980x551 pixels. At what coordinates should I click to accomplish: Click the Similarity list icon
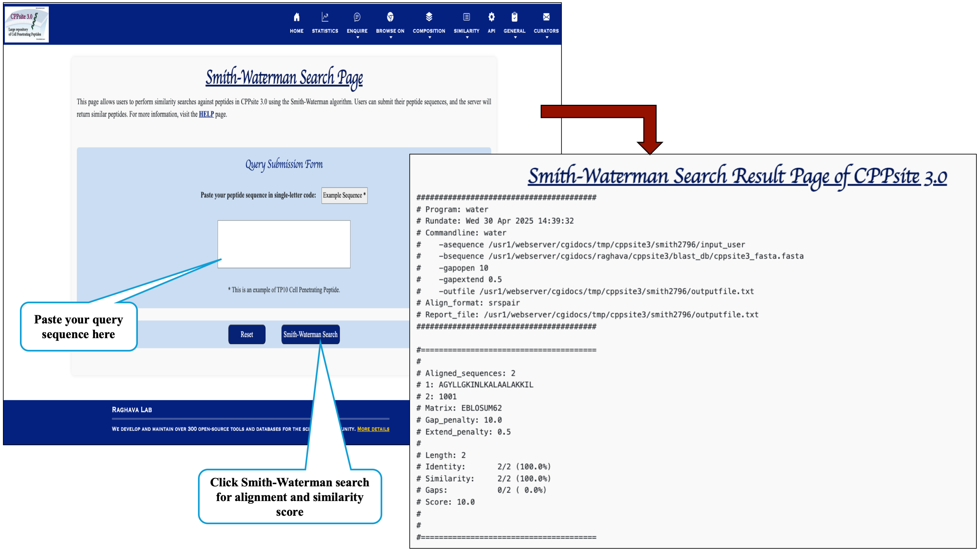coord(466,17)
